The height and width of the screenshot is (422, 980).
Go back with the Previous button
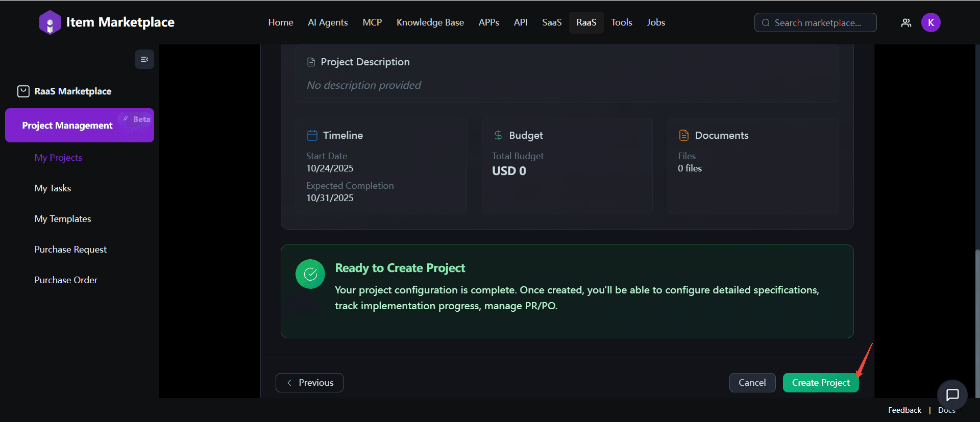coord(309,383)
